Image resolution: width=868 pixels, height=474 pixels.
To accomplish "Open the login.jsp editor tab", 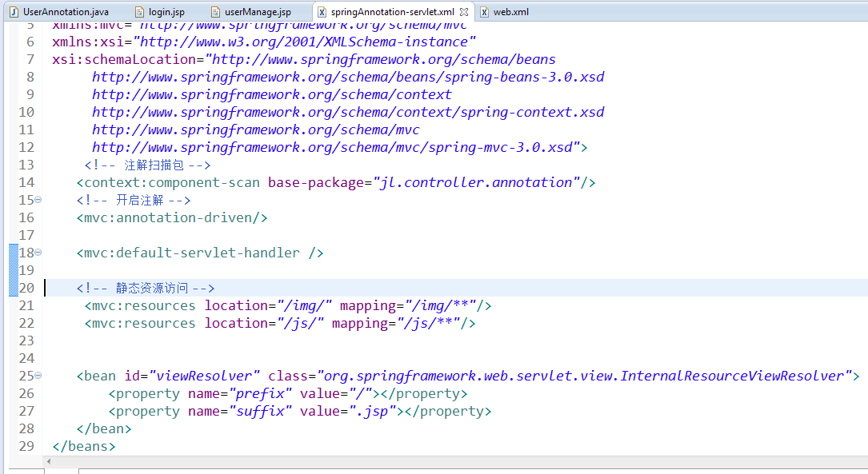I will click(161, 12).
